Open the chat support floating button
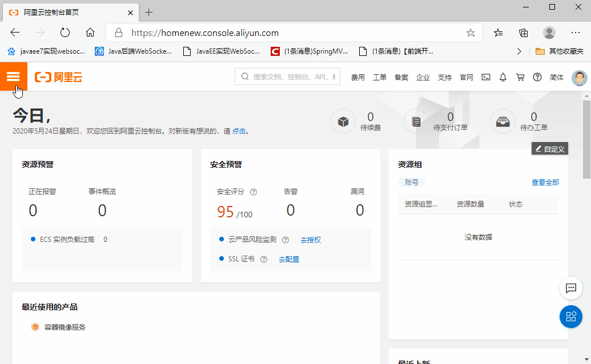Image resolution: width=591 pixels, height=364 pixels. point(570,288)
